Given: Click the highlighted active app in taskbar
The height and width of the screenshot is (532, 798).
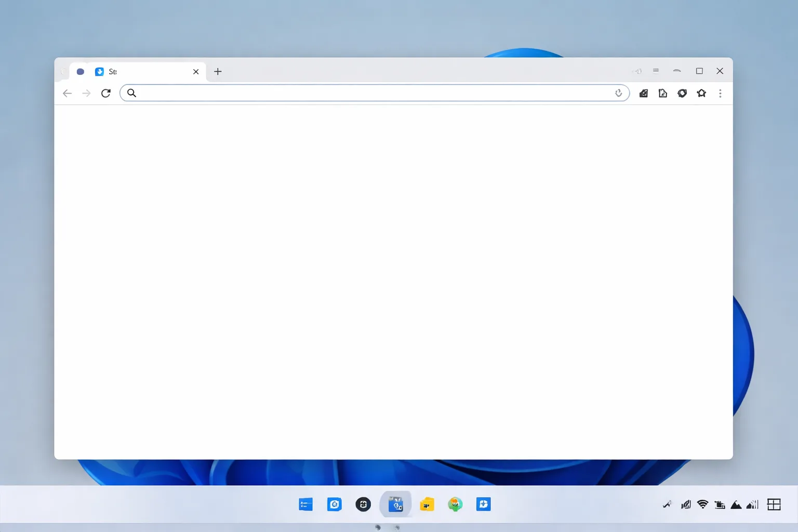Looking at the screenshot, I should (395, 504).
